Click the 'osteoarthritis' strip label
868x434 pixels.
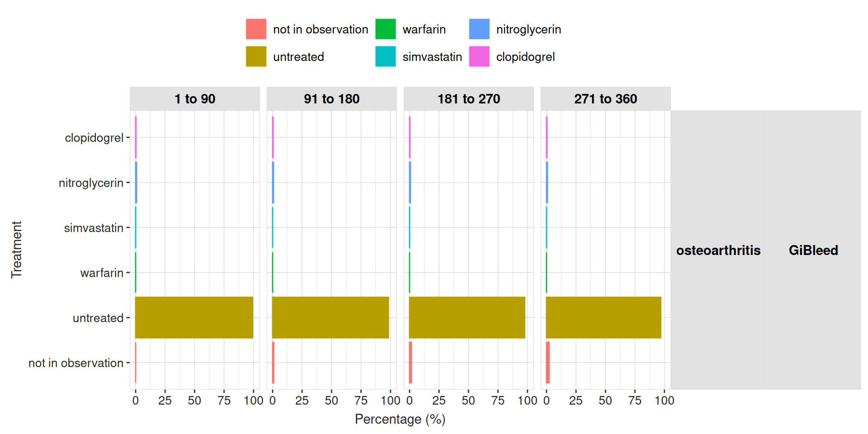718,250
